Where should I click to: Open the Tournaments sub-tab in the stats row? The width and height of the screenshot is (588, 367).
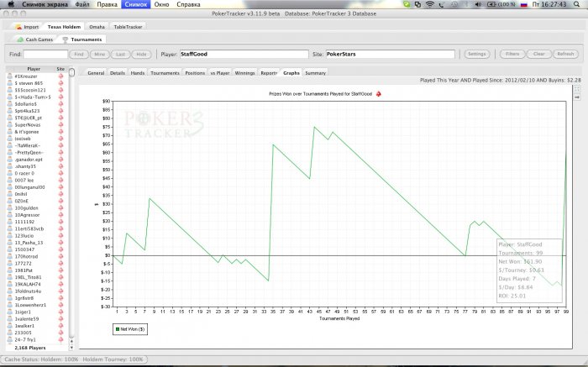pyautogui.click(x=165, y=73)
